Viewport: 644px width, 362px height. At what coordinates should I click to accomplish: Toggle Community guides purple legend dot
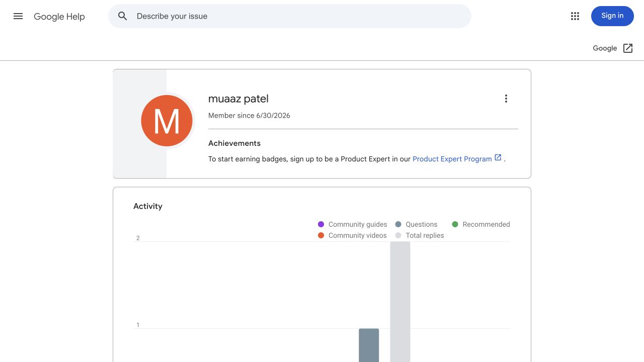click(321, 224)
